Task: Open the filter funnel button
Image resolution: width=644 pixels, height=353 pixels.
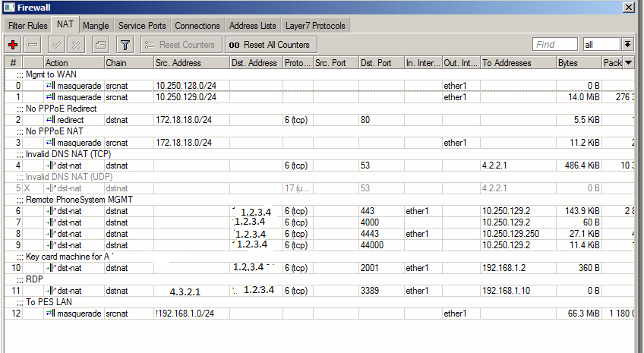Action: 125,45
